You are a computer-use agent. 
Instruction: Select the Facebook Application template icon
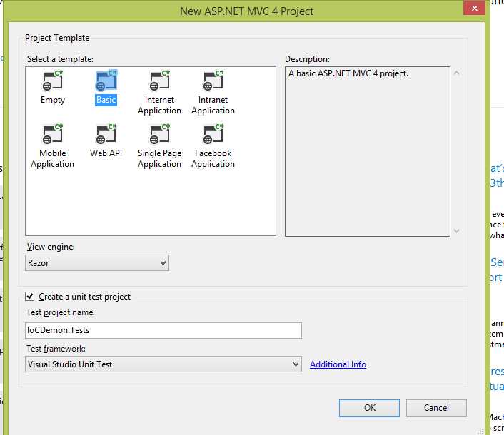coord(213,133)
